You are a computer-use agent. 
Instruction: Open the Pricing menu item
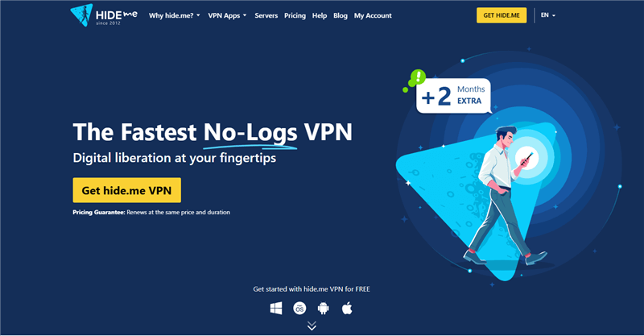click(x=295, y=15)
